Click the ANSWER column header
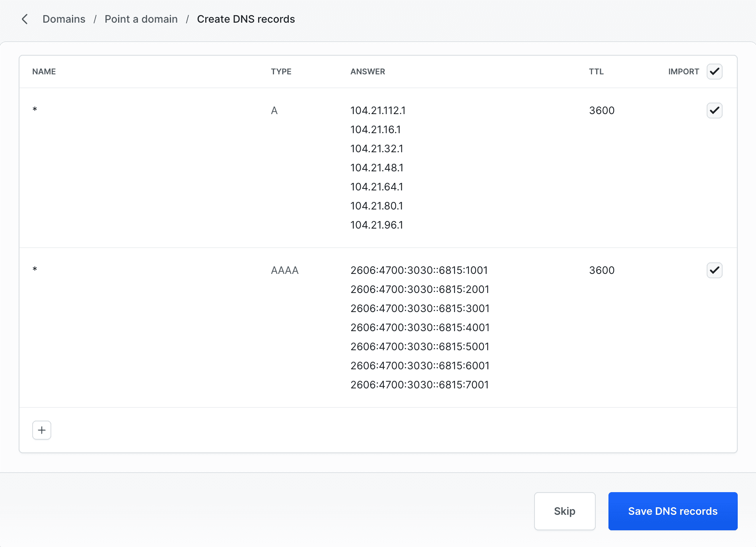Image resolution: width=756 pixels, height=547 pixels. pos(367,72)
